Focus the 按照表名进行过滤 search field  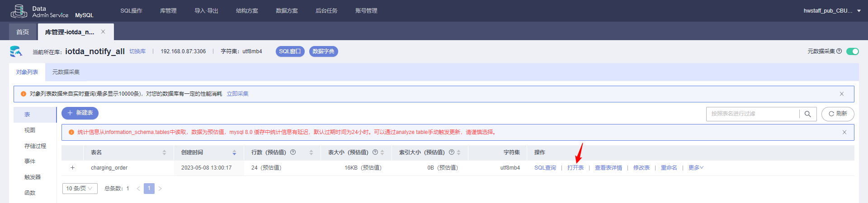[753, 114]
